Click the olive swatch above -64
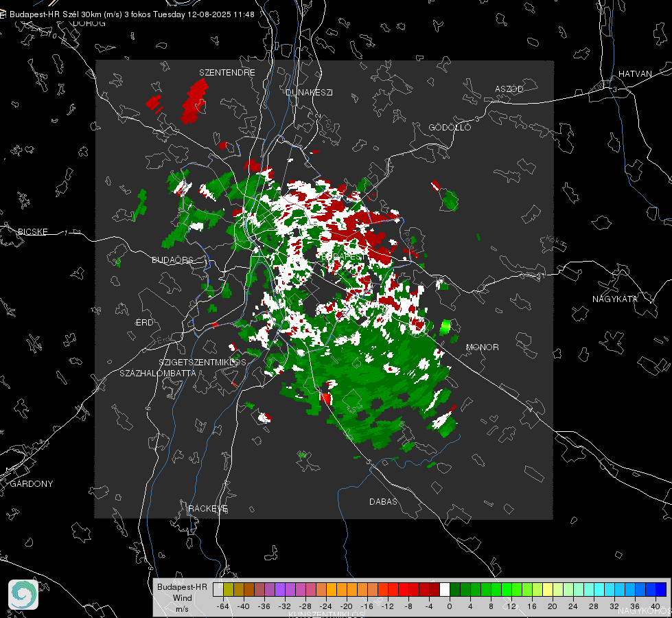Viewport: 672px width, 618px height. coord(228,589)
